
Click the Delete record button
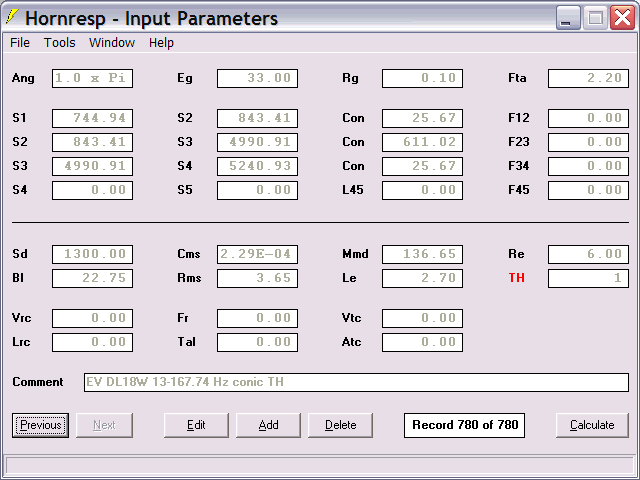point(340,425)
